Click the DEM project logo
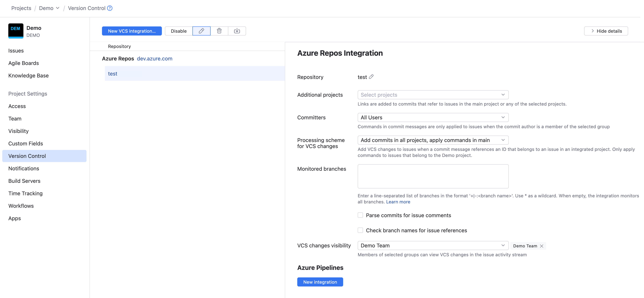This screenshot has width=644, height=298. pyautogui.click(x=15, y=31)
